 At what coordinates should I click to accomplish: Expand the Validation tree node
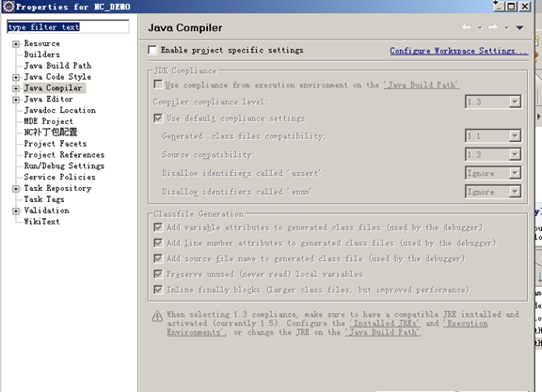point(16,211)
